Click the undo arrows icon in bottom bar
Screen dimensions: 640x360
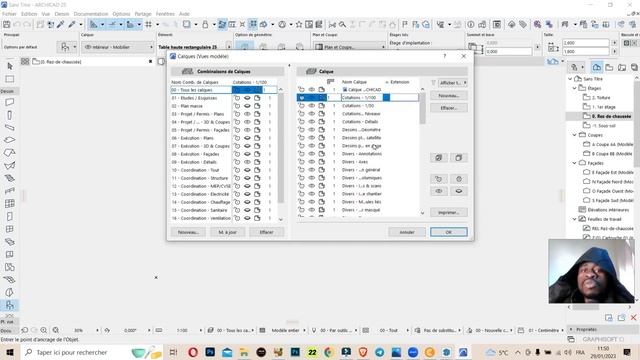[x=25, y=330]
